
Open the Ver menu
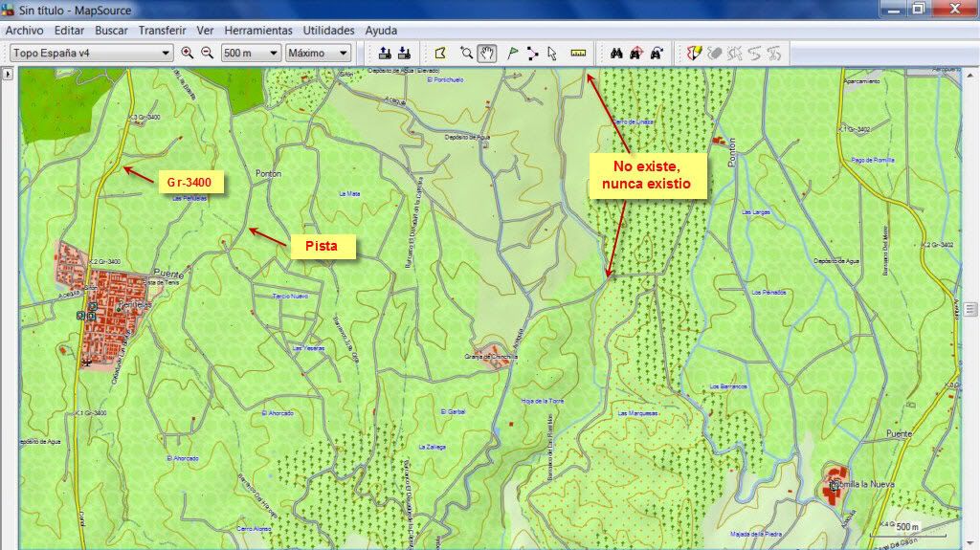pyautogui.click(x=205, y=30)
